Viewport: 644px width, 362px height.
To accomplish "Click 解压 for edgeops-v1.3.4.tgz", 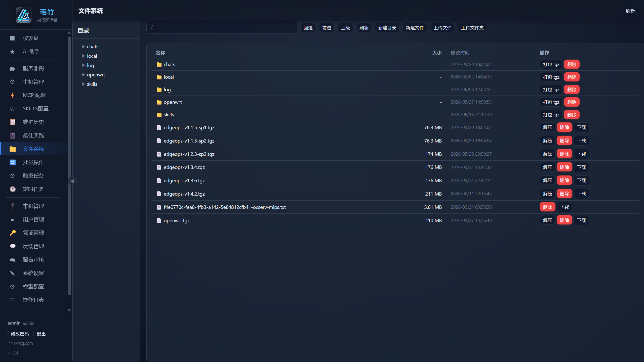I will (548, 167).
